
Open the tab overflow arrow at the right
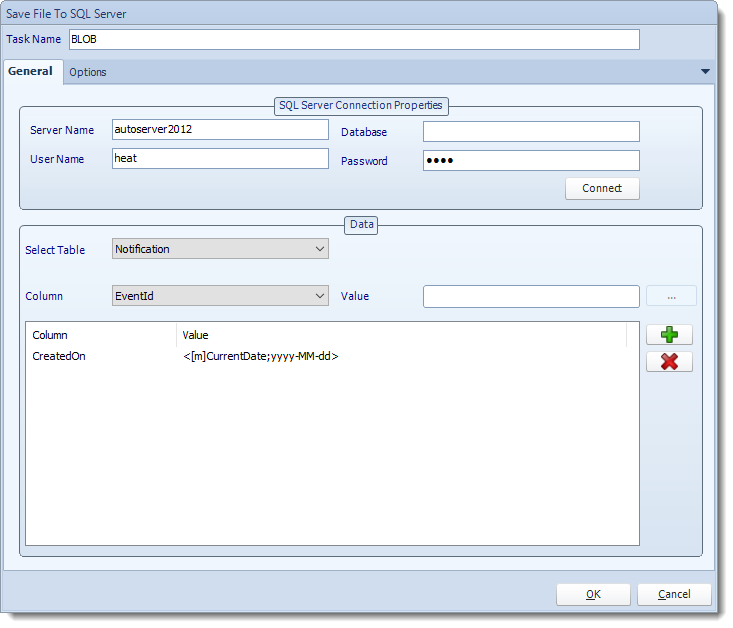tap(705, 72)
